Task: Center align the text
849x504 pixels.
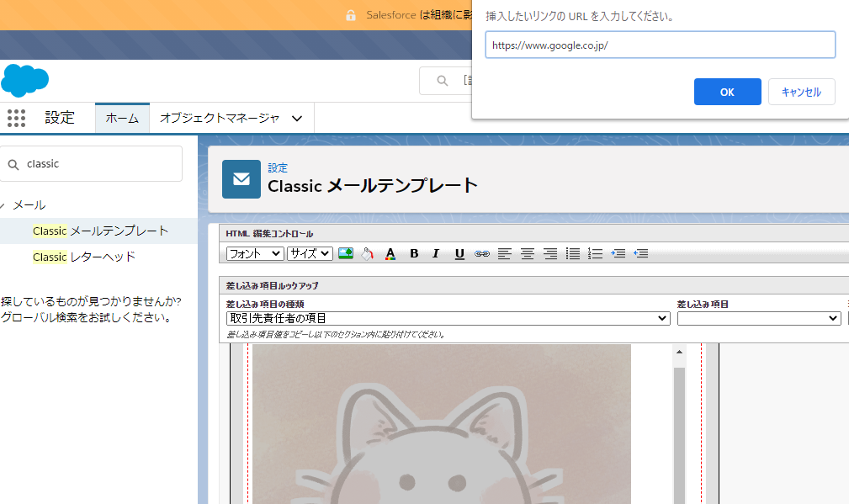Action: pos(528,253)
